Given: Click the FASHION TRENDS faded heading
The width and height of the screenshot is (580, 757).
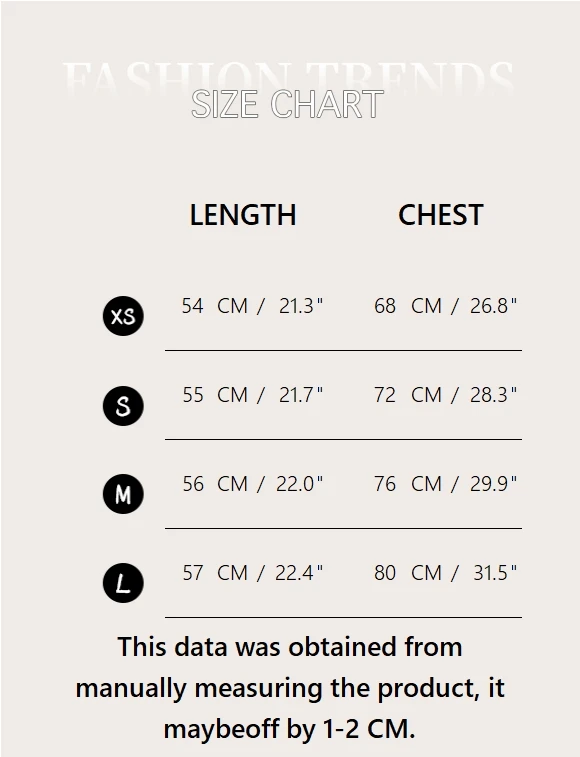Looking at the screenshot, I should point(288,77).
